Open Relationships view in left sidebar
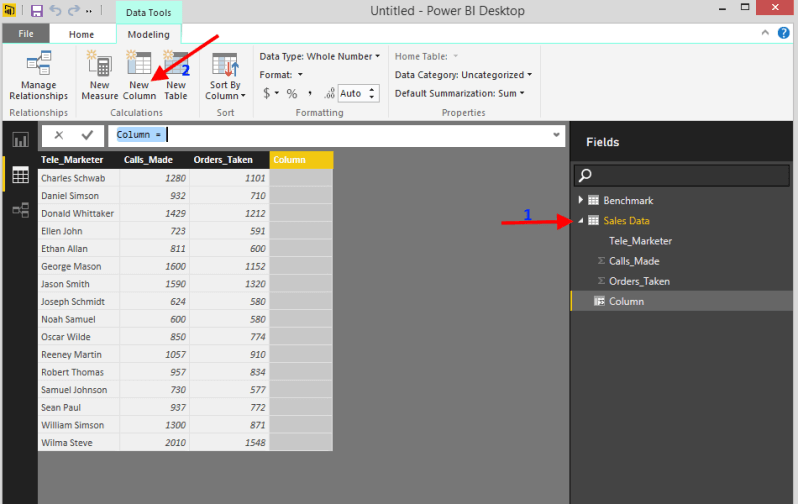Screen dimensions: 798x504 click(x=20, y=210)
